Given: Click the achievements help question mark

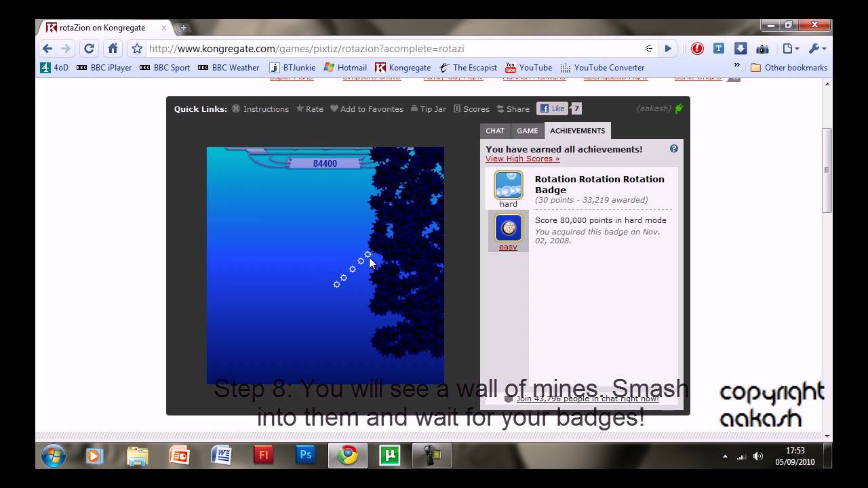Looking at the screenshot, I should click(x=673, y=148).
